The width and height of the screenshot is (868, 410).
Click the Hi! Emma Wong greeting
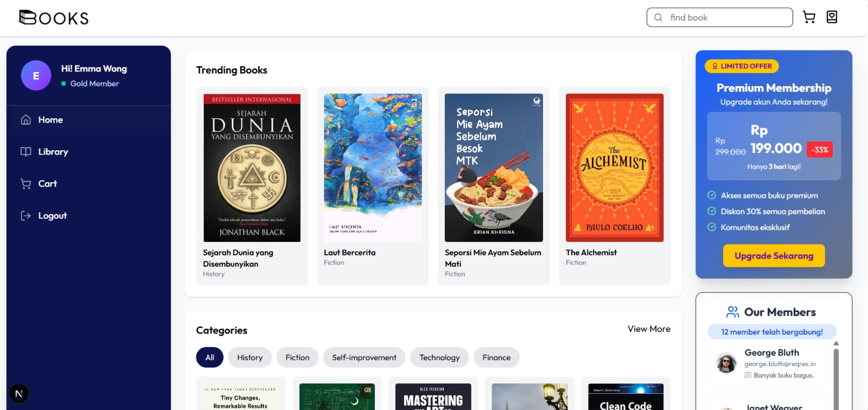94,69
